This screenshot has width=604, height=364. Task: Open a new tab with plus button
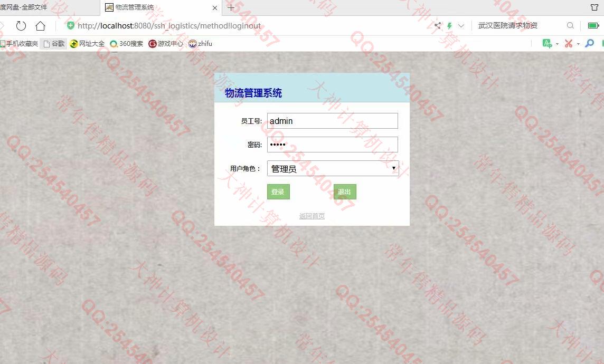(231, 7)
